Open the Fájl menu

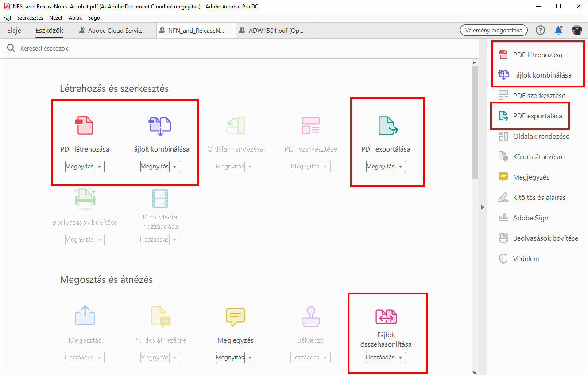[x=7, y=18]
